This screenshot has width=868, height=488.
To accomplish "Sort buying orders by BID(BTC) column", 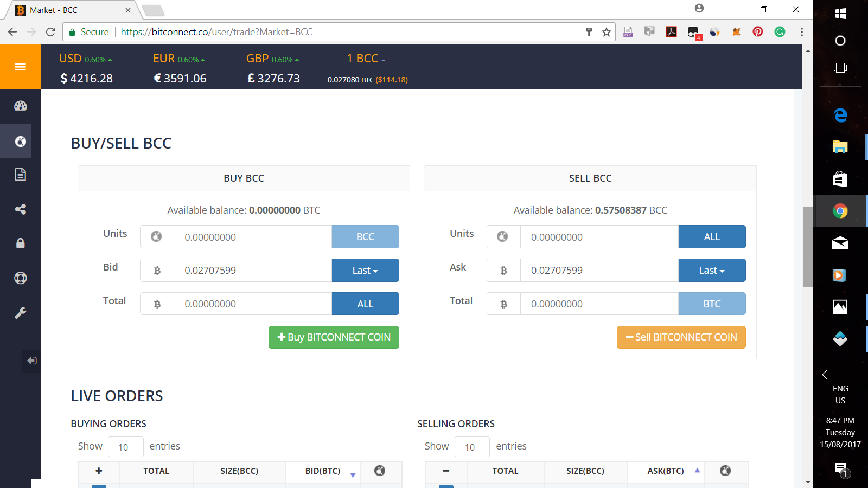I will 323,471.
